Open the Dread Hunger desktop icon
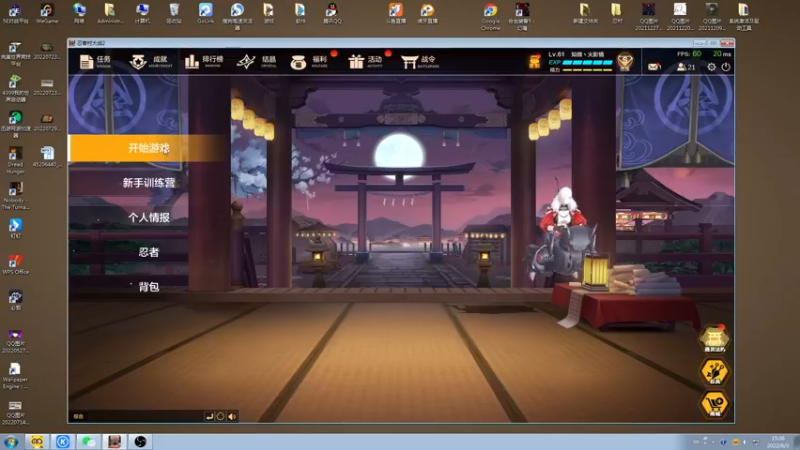800x450 pixels. 15,161
